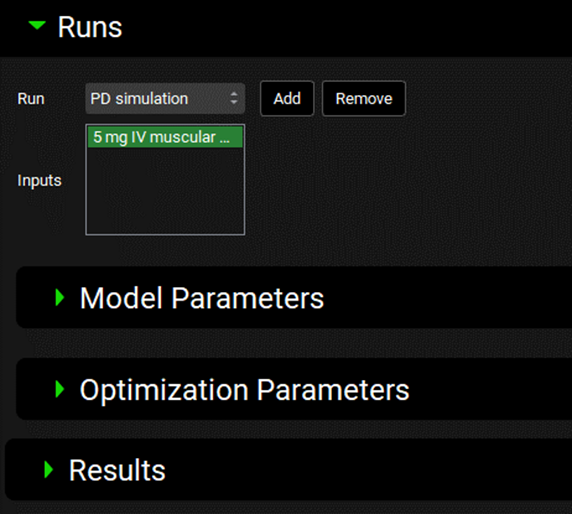
Task: Expand Optimization Parameters via green arrow icon
Action: (59, 389)
